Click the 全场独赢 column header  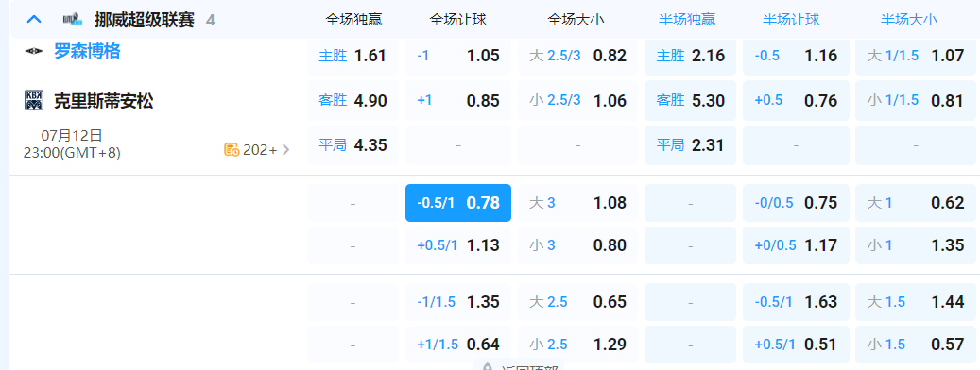coord(353,20)
